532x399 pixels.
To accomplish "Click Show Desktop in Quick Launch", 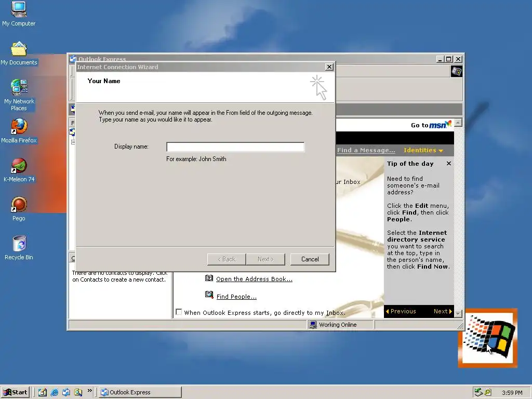I will 43,392.
